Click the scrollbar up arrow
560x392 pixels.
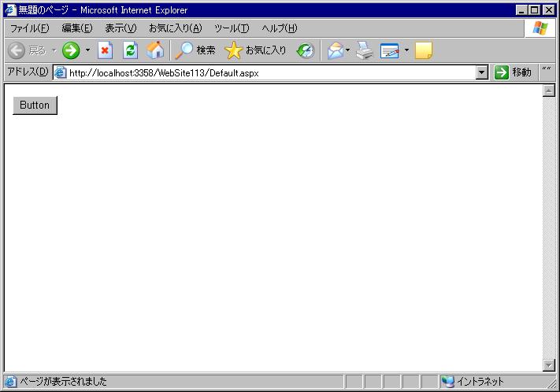pyautogui.click(x=548, y=91)
